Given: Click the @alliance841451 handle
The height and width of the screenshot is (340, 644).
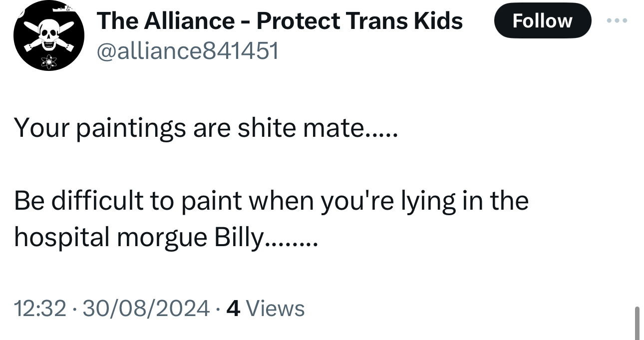Looking at the screenshot, I should pos(187,50).
